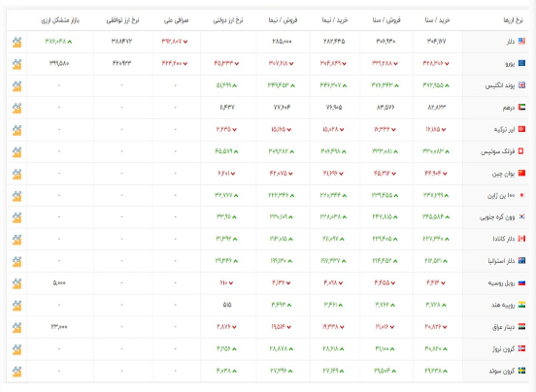This screenshot has width=536, height=392.
Task: Click the بازار متشکل ارزی column header
Action: pos(60,20)
